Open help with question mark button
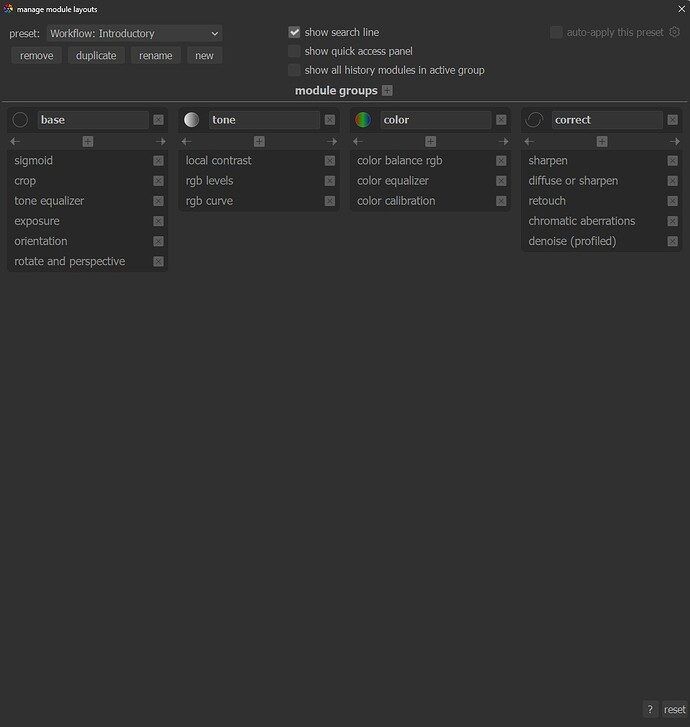The width and height of the screenshot is (690, 727). 650,709
